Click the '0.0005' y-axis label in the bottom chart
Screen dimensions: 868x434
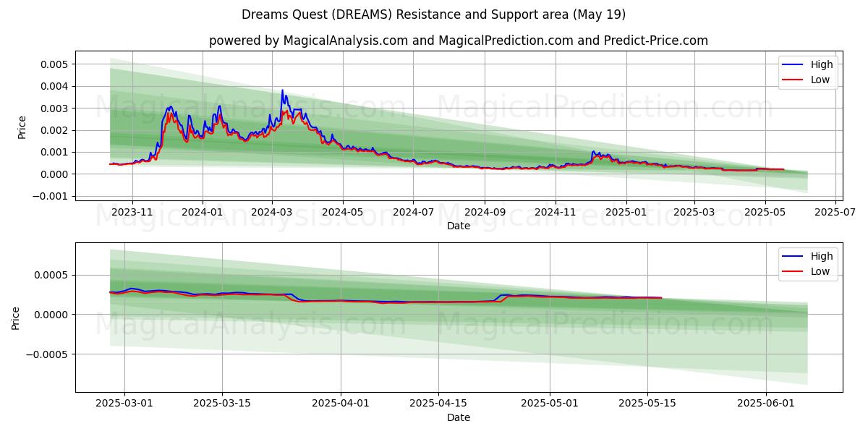51,275
